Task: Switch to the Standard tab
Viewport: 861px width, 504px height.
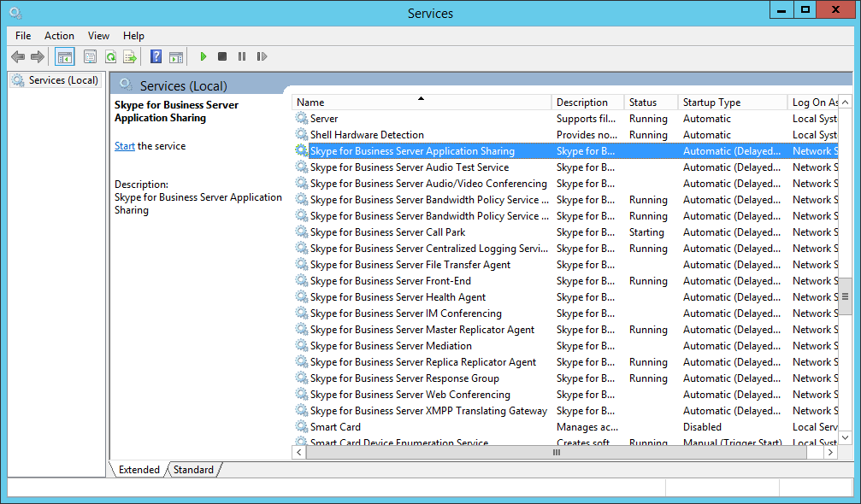Action: [x=193, y=470]
